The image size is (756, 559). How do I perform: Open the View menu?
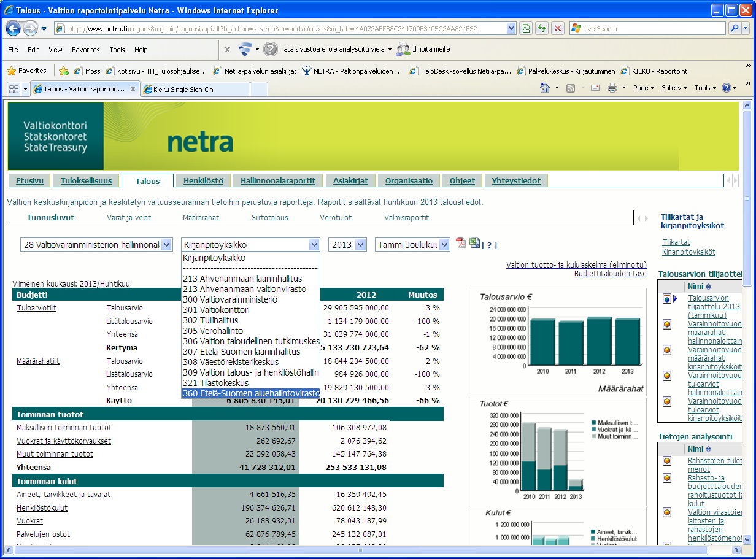click(55, 50)
